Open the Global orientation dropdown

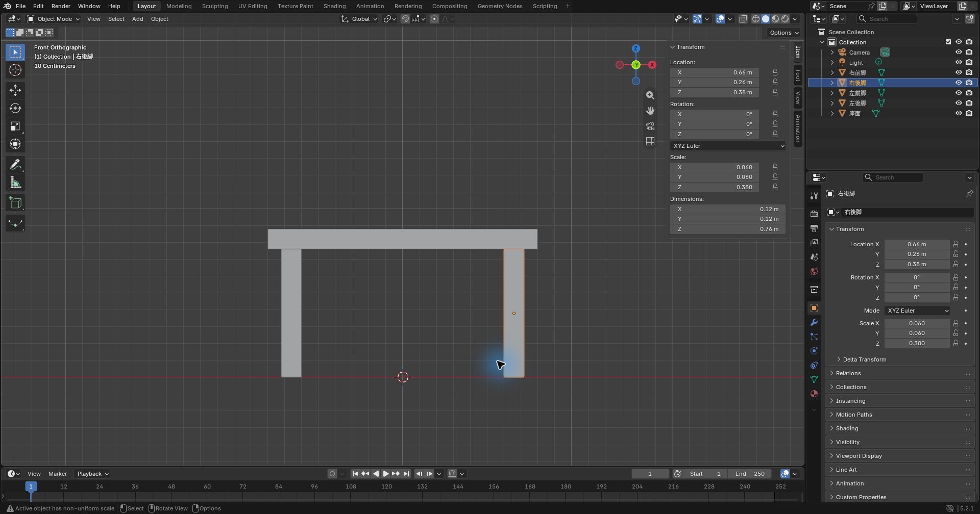[359, 19]
